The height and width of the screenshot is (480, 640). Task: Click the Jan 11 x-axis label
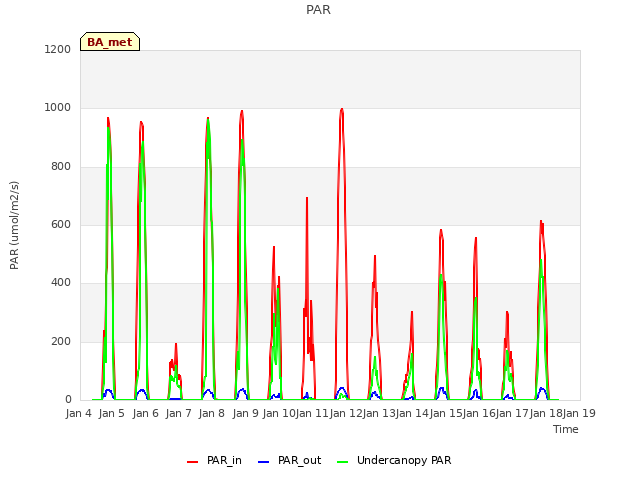(312, 413)
